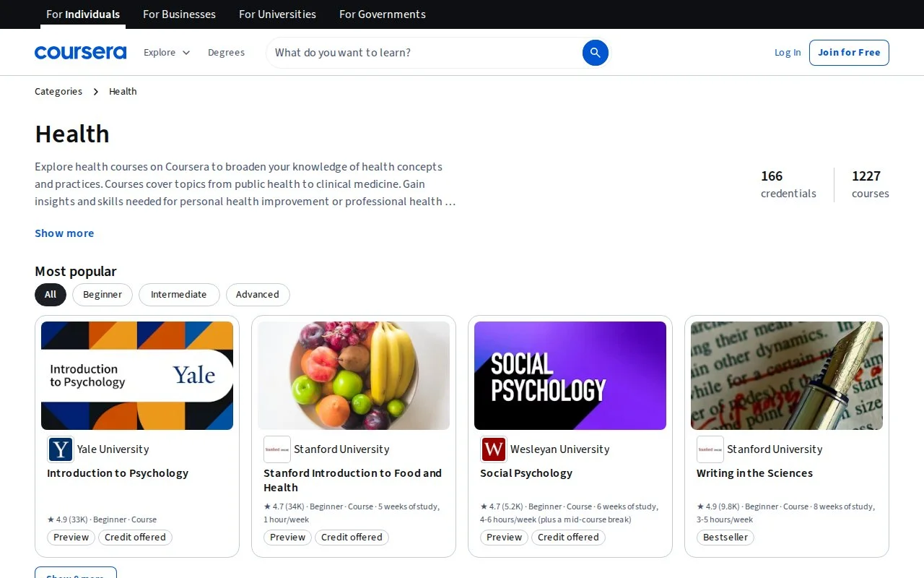924x578 pixels.
Task: Expand the Explore dropdown menu
Action: (167, 52)
